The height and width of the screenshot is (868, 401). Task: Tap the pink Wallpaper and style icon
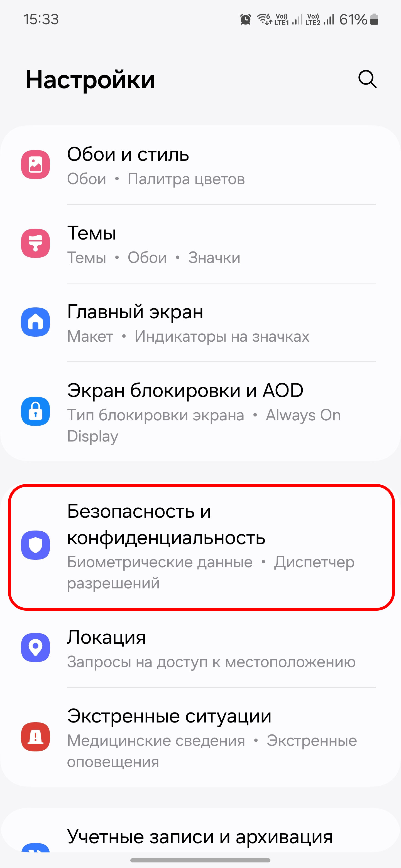(x=35, y=164)
